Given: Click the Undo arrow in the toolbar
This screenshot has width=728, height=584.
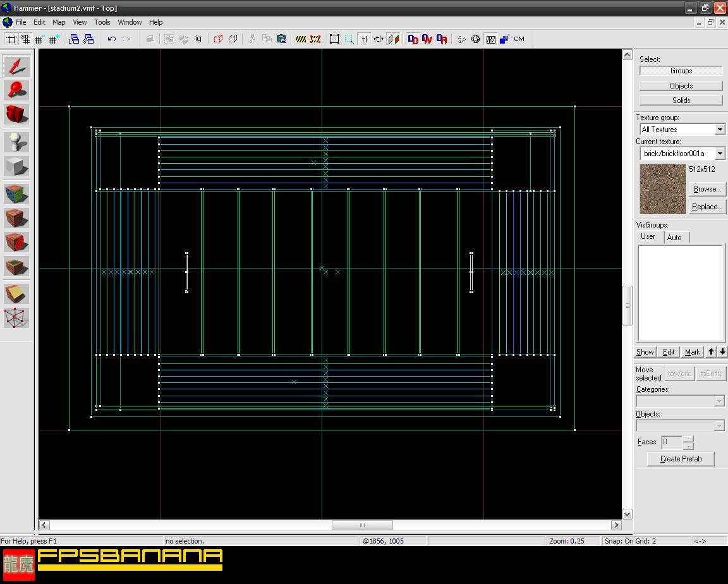Looking at the screenshot, I should coord(112,39).
